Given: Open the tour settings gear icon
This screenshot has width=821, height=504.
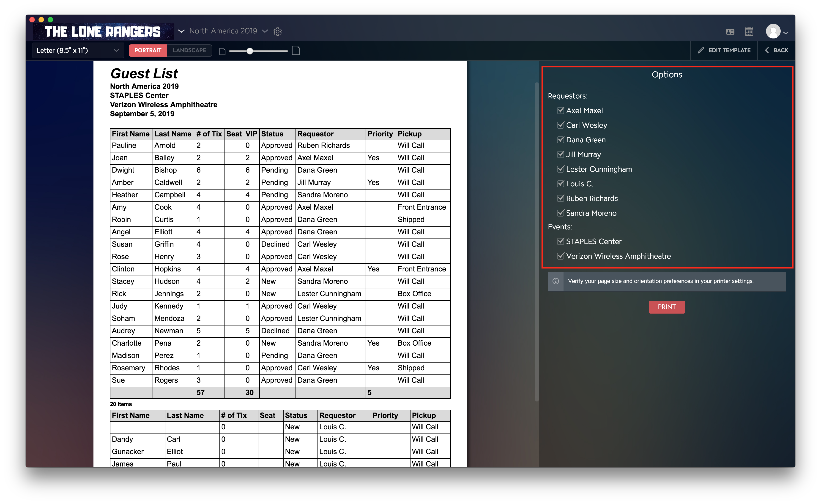Looking at the screenshot, I should tap(278, 31).
